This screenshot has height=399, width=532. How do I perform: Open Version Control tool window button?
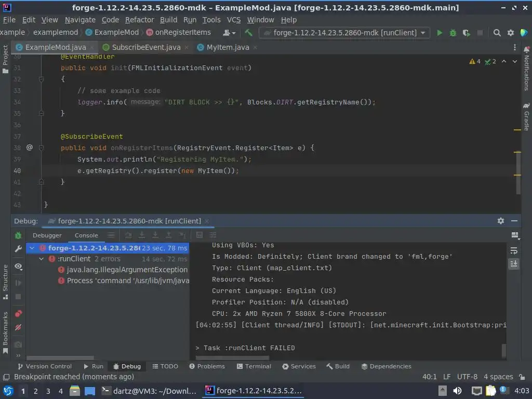[45, 366]
